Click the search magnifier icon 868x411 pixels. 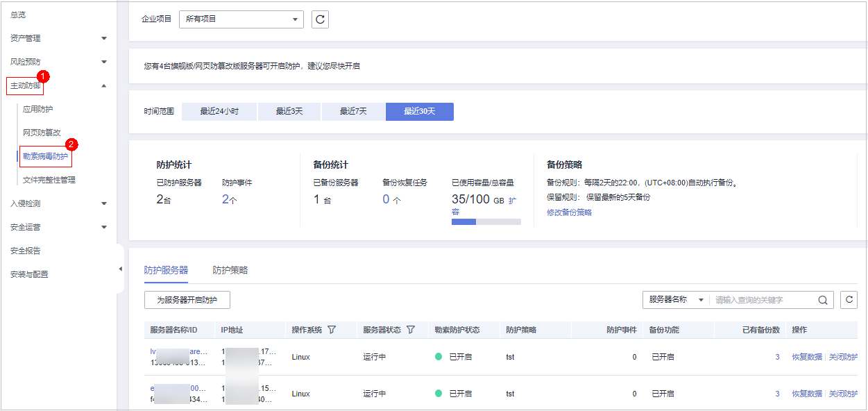pyautogui.click(x=822, y=300)
